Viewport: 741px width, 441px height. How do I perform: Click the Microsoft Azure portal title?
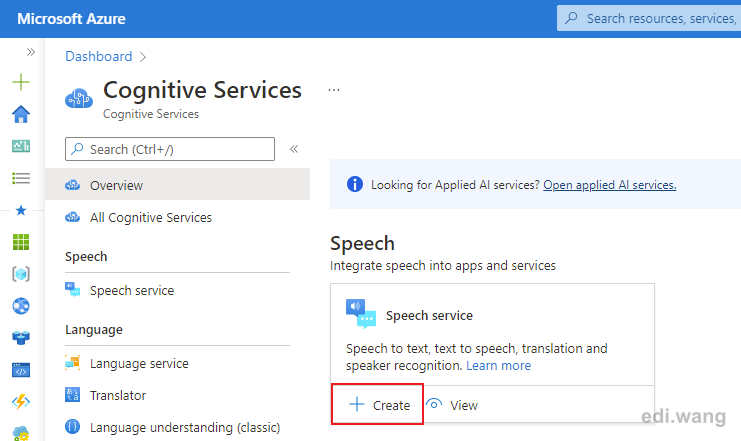(71, 19)
